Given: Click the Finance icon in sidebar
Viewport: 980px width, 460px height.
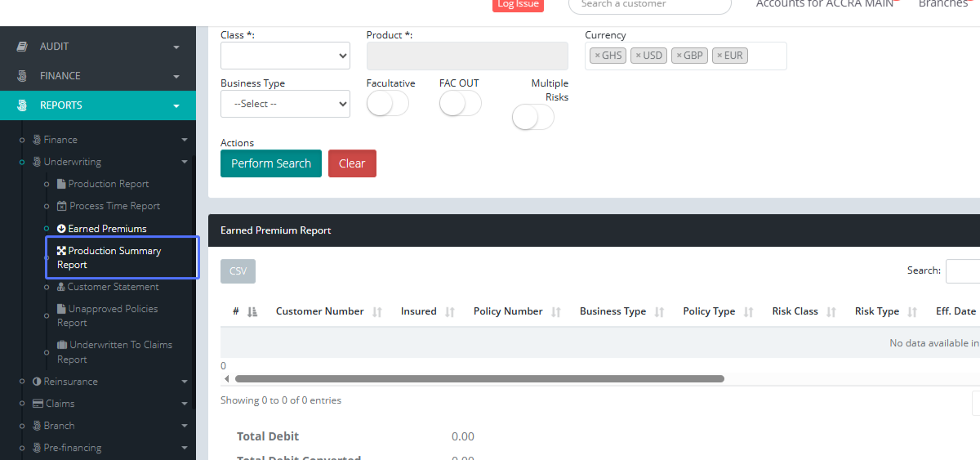Looking at the screenshot, I should click(x=23, y=76).
